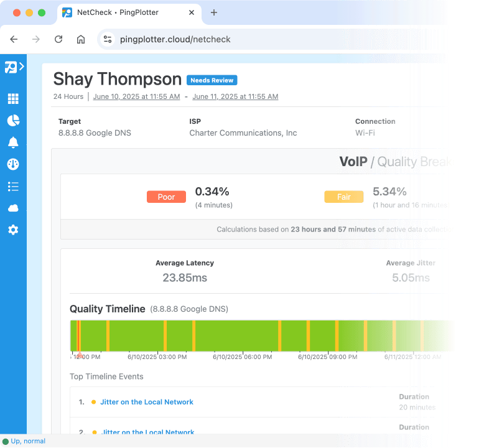This screenshot has width=479, height=448.
Task: Click the PingPlotter favicon in the tab
Action: pyautogui.click(x=67, y=12)
